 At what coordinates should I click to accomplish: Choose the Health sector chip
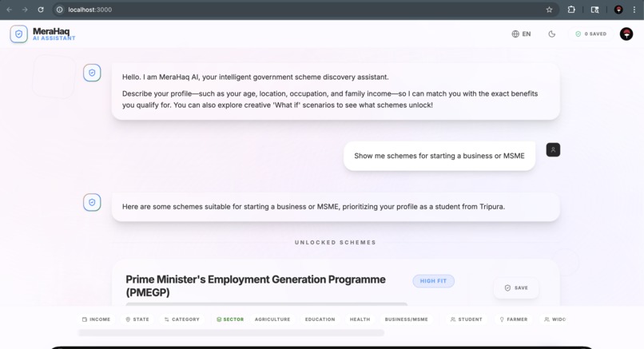click(360, 319)
